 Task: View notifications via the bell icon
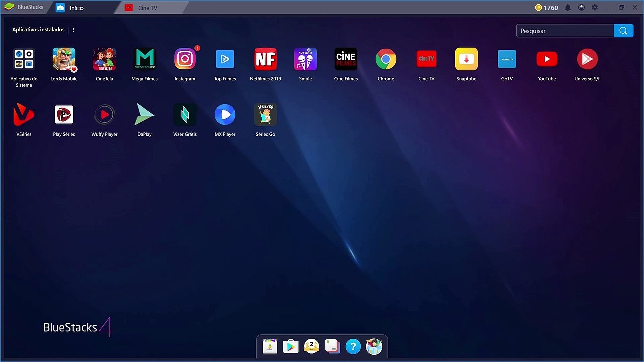pyautogui.click(x=568, y=8)
